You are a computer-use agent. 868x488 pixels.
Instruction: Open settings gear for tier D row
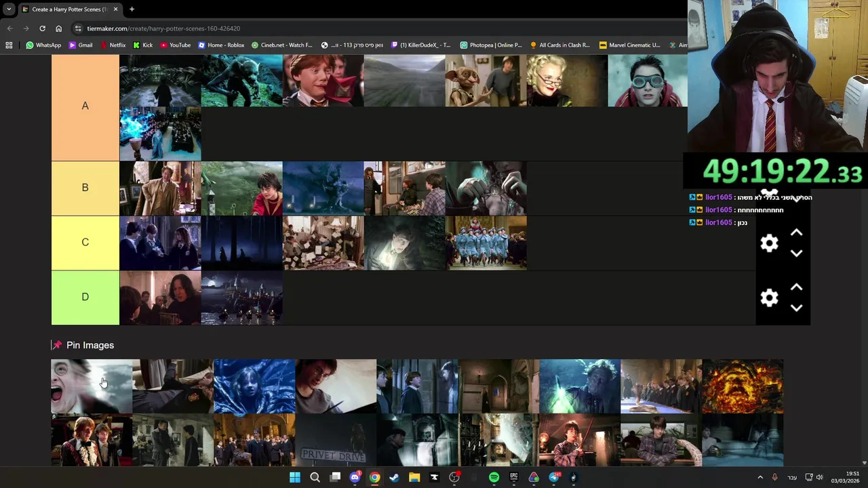coord(769,298)
